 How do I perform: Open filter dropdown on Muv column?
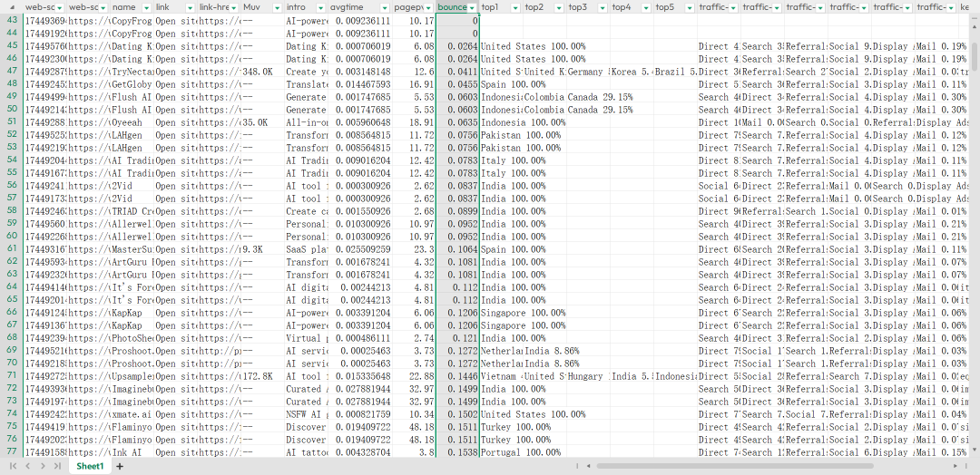point(277,8)
